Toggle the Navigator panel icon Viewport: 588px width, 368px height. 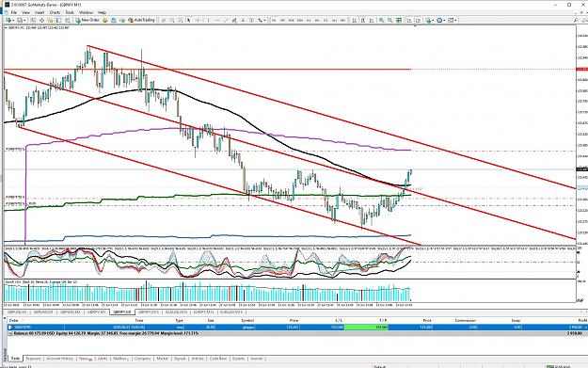pos(50,21)
